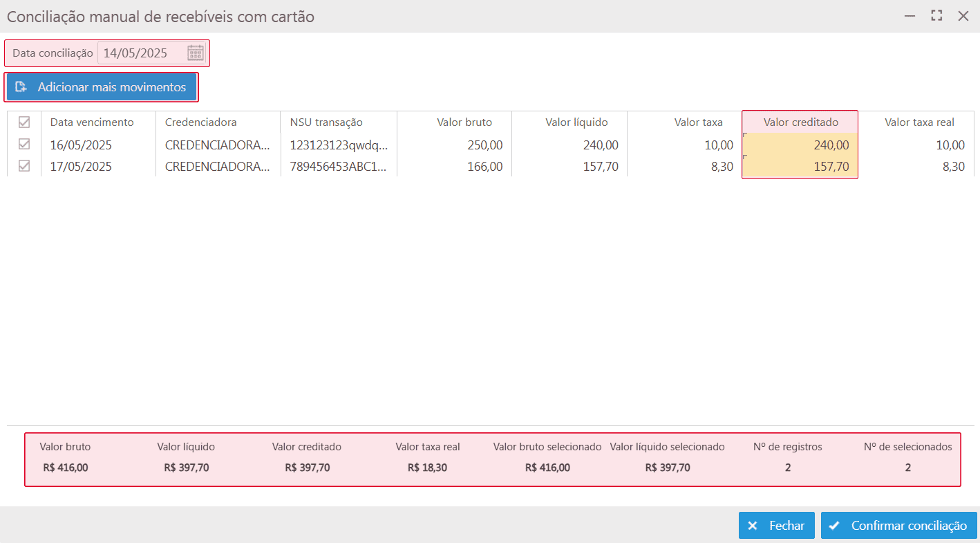Screen dimensions: 980x543
Task: Click the Fechar button
Action: (776, 526)
